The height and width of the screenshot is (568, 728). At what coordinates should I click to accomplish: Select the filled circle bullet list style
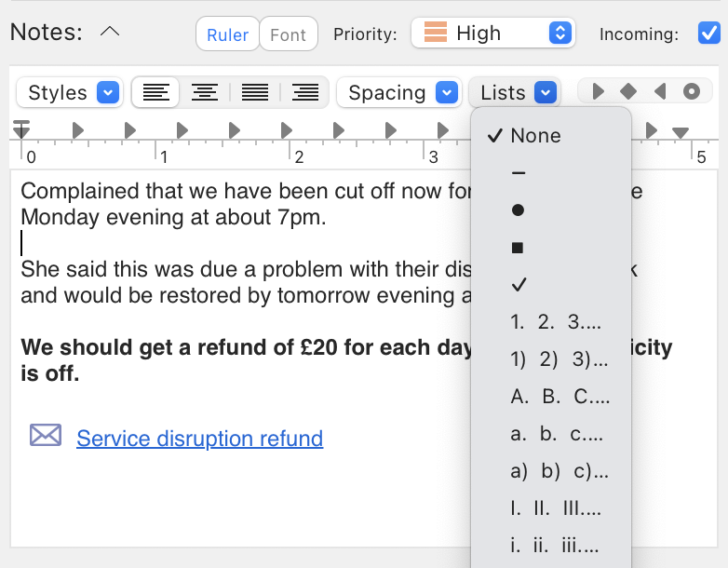click(519, 210)
